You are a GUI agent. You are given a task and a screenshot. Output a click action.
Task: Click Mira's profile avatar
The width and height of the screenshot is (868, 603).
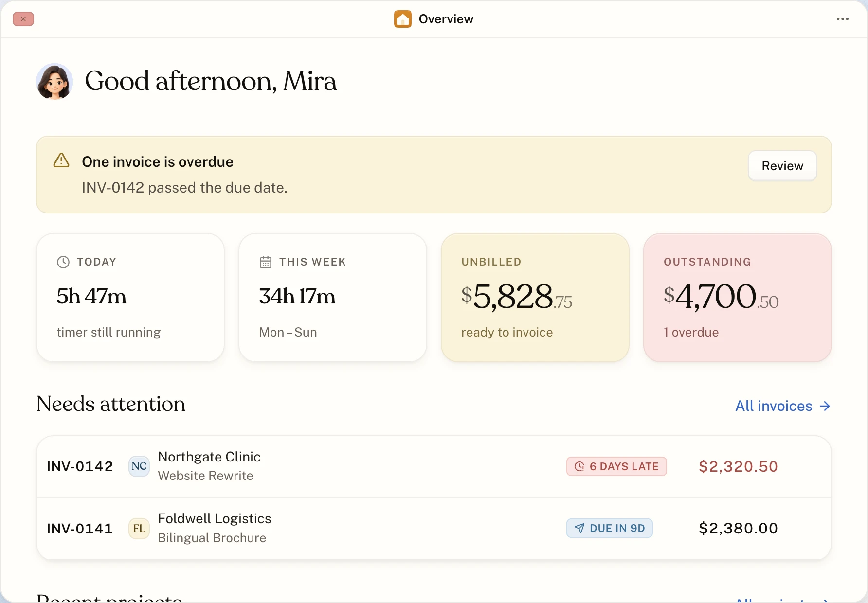tap(54, 81)
